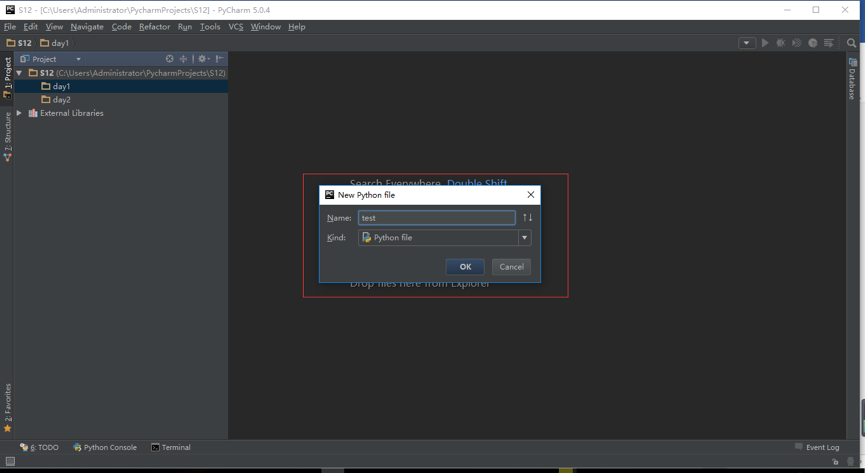The image size is (865, 473).
Task: Open Search Everywhere magnifier icon
Action: [x=851, y=42]
